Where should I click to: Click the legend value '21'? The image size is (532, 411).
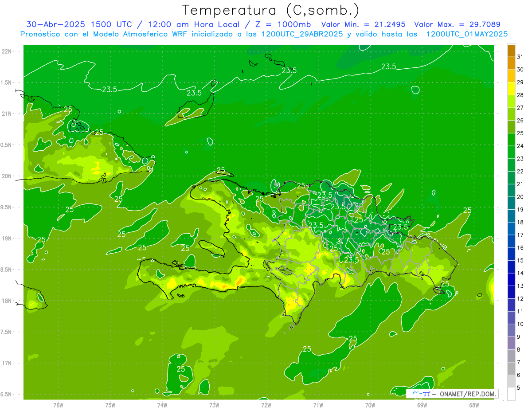click(x=520, y=184)
